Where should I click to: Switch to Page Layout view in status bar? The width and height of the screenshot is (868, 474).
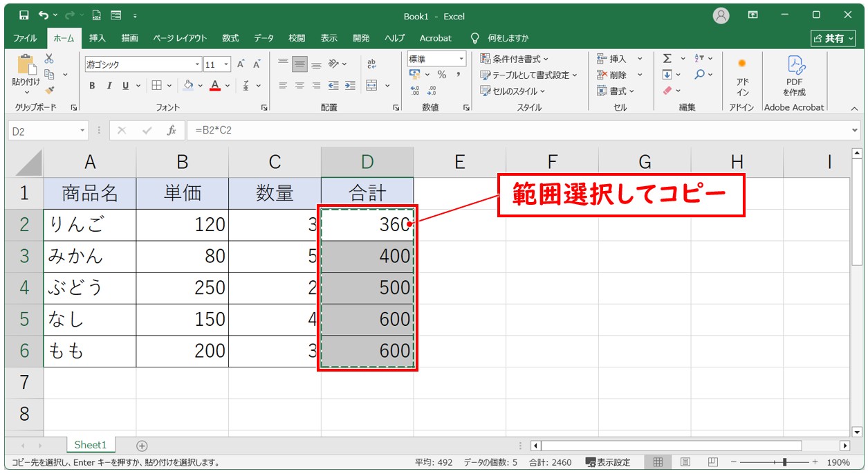click(685, 462)
